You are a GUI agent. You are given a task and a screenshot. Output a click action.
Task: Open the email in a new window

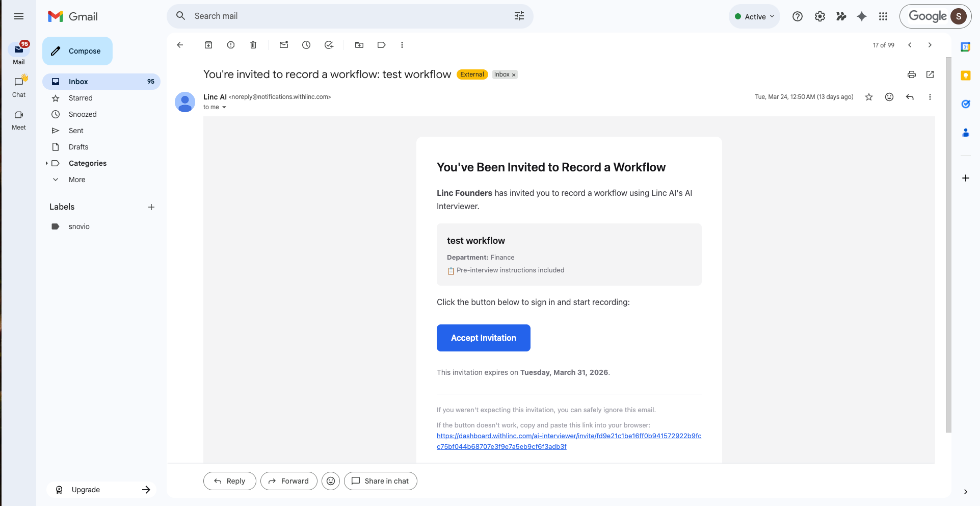point(930,74)
